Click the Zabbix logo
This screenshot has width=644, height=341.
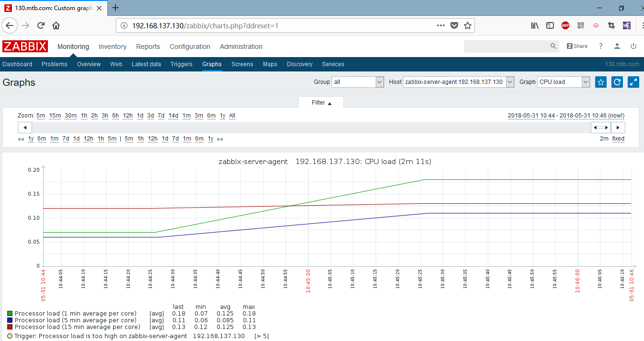coord(25,47)
